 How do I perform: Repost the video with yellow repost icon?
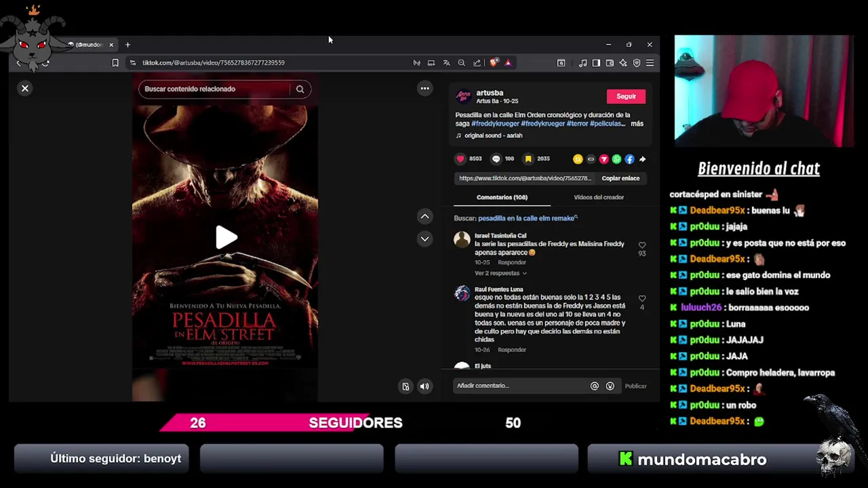coord(578,159)
